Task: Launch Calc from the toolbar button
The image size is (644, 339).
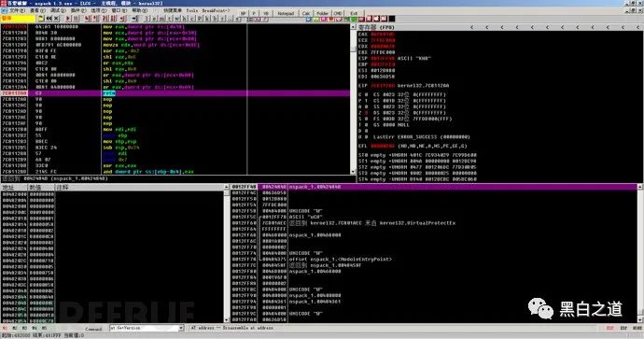Action: pos(306,13)
